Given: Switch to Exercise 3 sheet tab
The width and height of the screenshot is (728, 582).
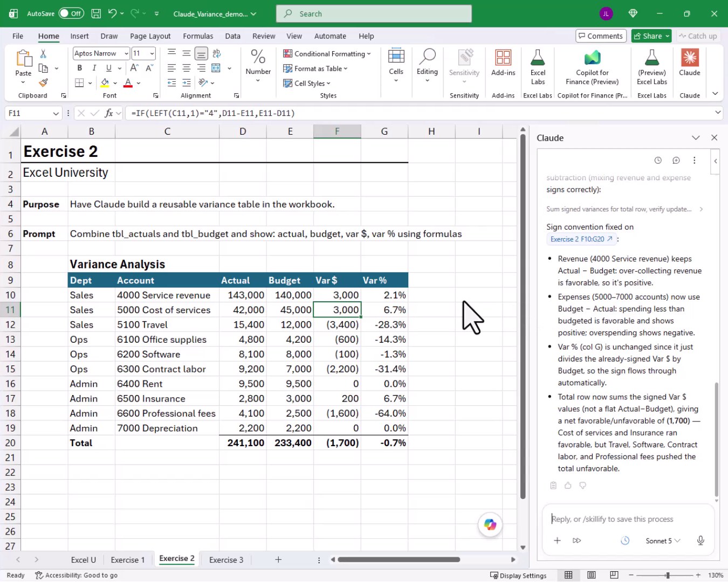Looking at the screenshot, I should click(x=226, y=560).
